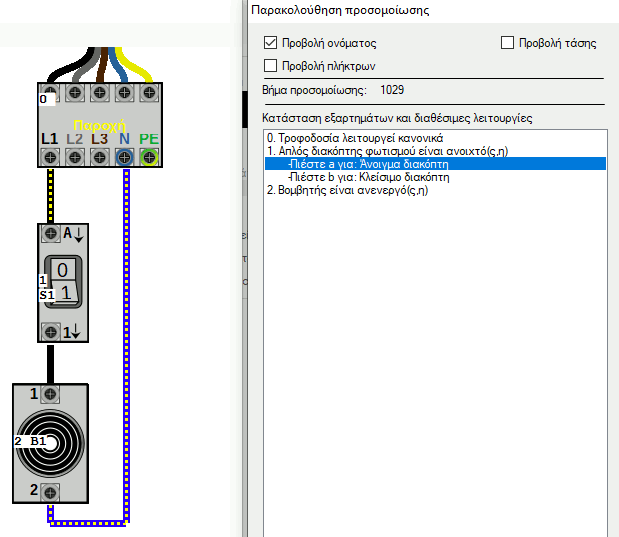The width and height of the screenshot is (619, 537).
Task: Click the bottom terminal 1 of switch S1
Action: point(50,331)
